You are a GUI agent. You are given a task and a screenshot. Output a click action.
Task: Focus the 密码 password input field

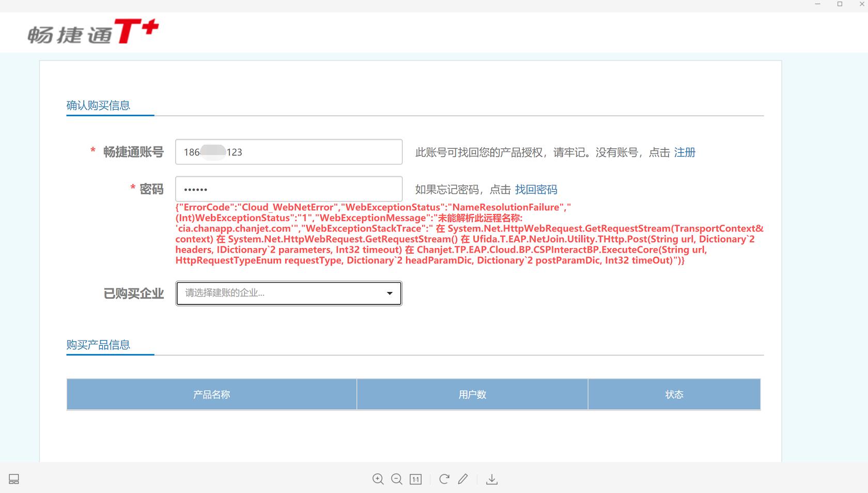click(x=289, y=189)
